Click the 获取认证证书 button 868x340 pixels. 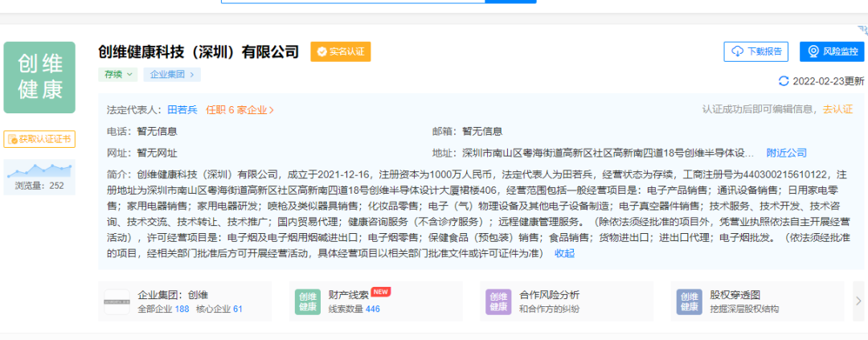pyautogui.click(x=39, y=139)
